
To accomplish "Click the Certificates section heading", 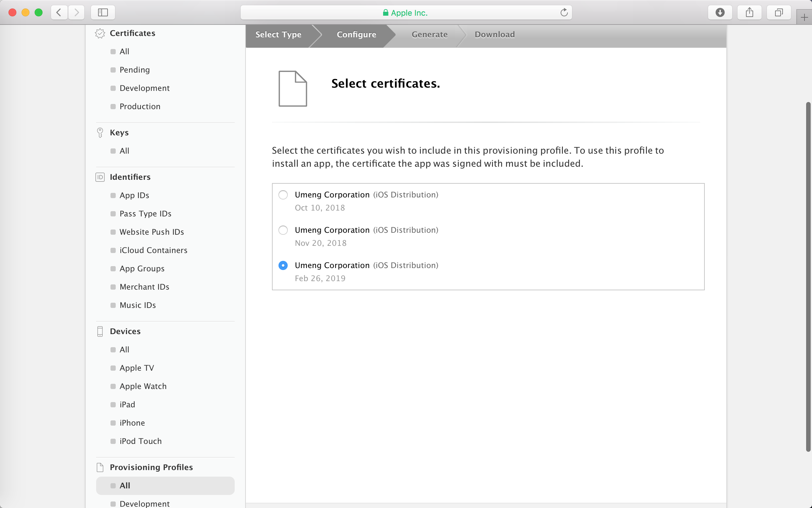I will (x=132, y=33).
